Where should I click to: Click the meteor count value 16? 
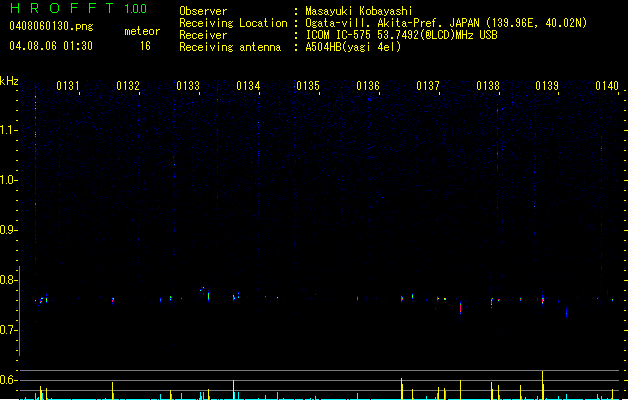pyautogui.click(x=145, y=46)
